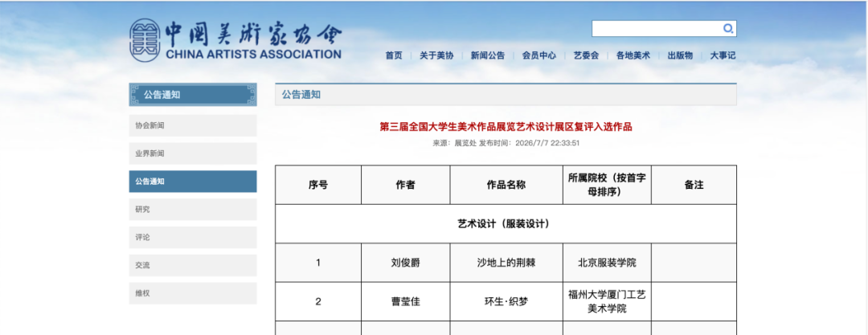Open the 新闻公告 navigation item
This screenshot has width=868, height=335.
pyautogui.click(x=488, y=55)
